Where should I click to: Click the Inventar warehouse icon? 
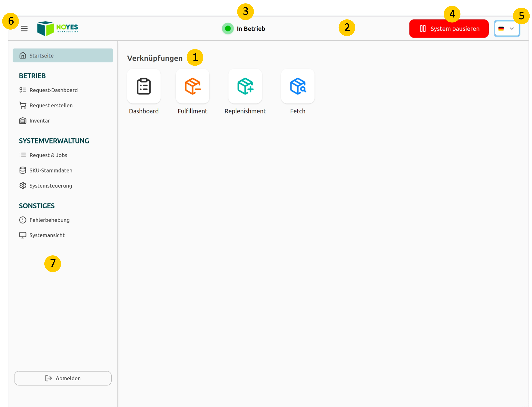click(x=23, y=121)
